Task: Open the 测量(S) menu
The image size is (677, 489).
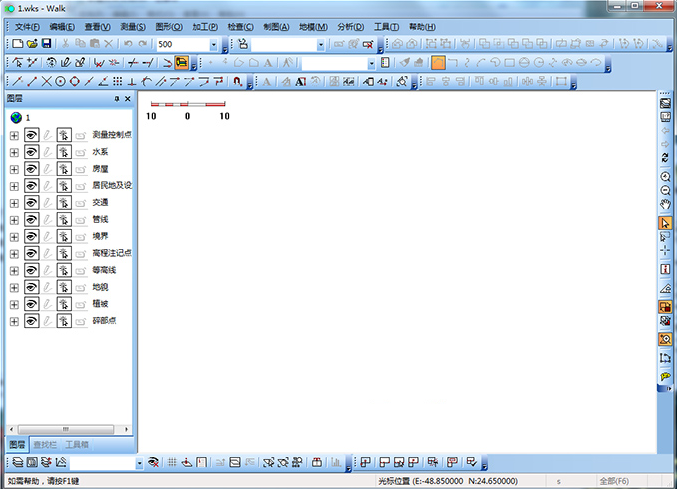Action: pyautogui.click(x=133, y=27)
